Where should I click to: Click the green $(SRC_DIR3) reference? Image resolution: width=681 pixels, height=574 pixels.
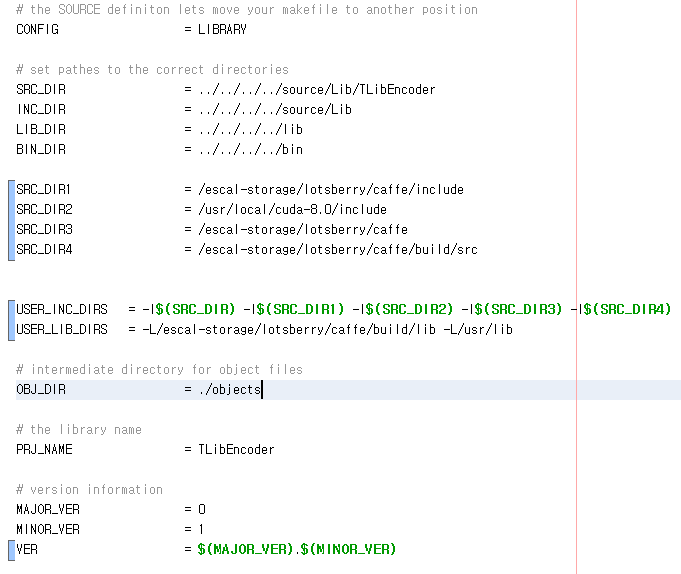point(518,309)
